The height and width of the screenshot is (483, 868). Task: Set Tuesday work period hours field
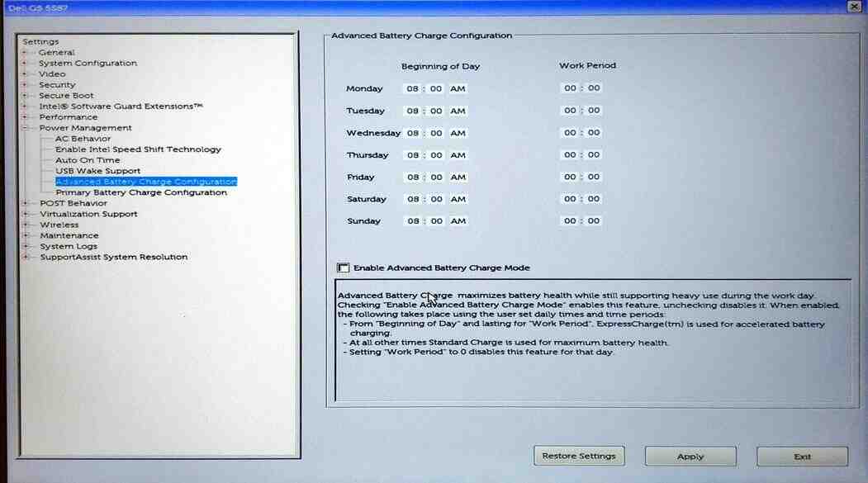tap(570, 110)
